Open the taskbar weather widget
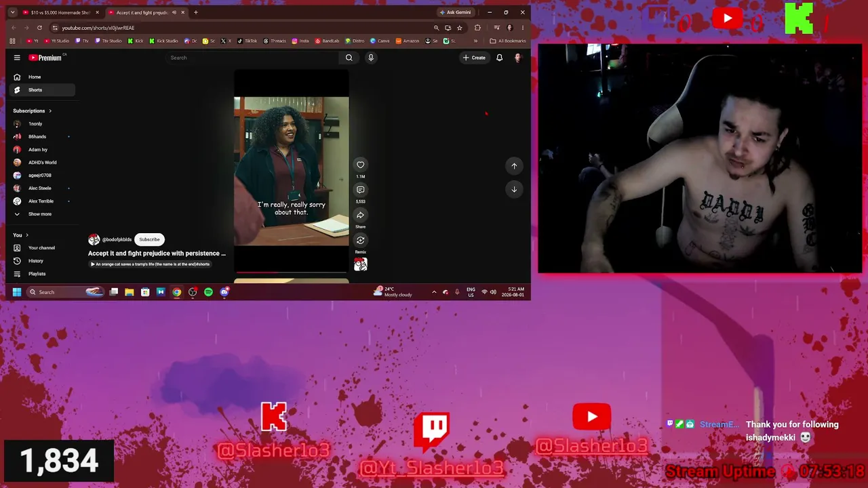This screenshot has width=868, height=488. tap(393, 292)
